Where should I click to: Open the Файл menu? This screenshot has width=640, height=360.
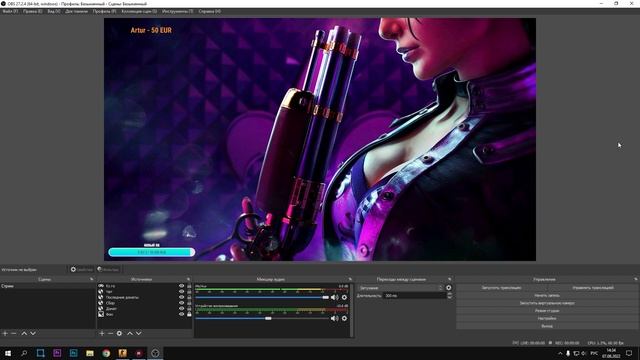(10, 11)
